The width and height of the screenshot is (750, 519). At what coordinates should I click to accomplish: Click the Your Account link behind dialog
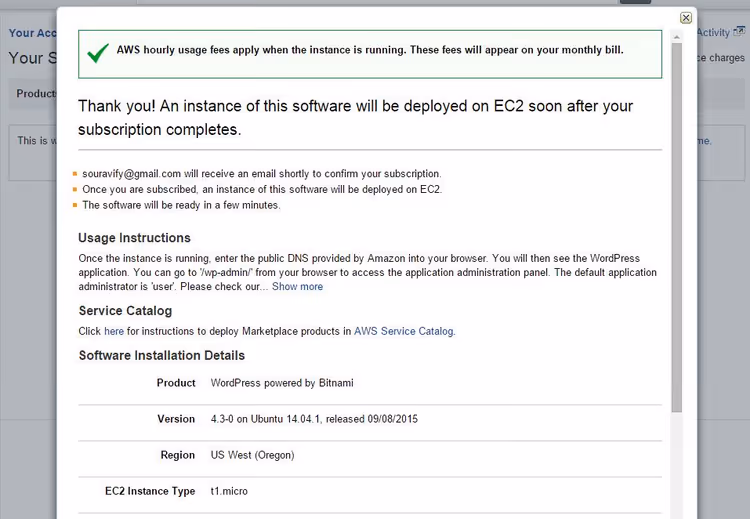[x=33, y=33]
